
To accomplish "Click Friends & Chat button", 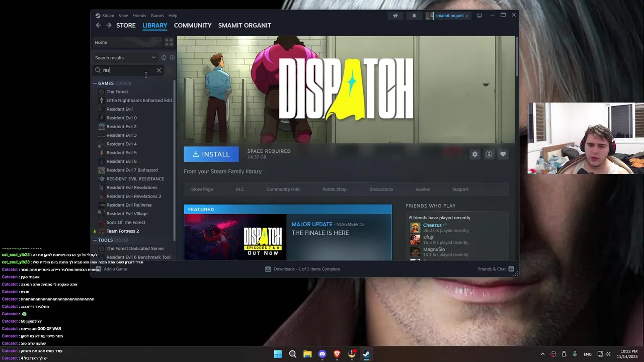I will (x=496, y=269).
